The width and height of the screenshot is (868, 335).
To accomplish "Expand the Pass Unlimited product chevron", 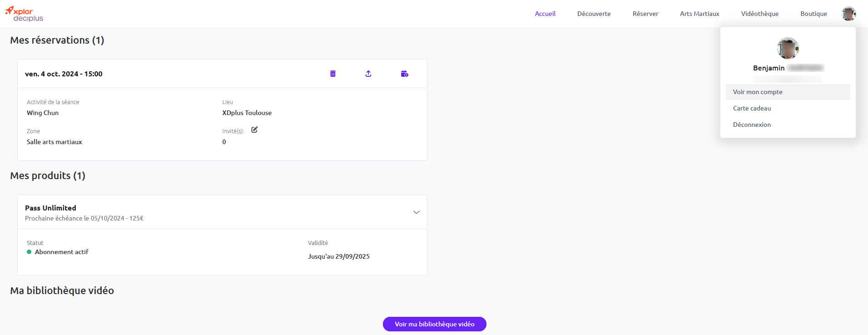I will [416, 212].
